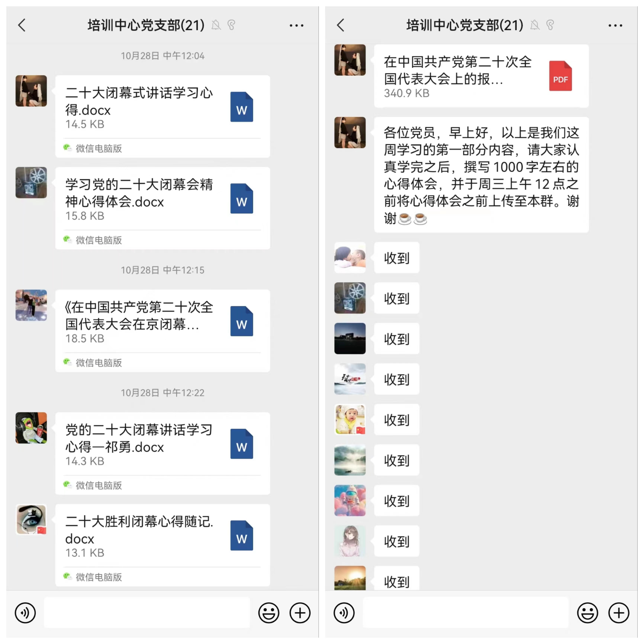Click the message input field in left chat
Viewport: 644px width, 644px height.
tap(147, 613)
